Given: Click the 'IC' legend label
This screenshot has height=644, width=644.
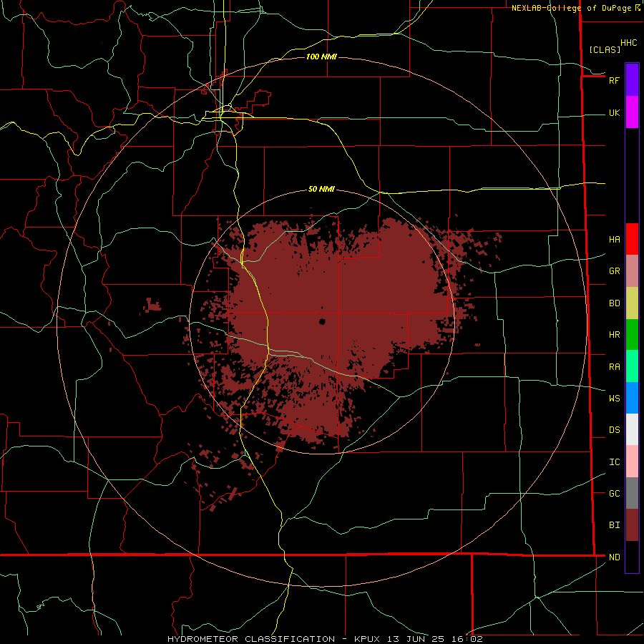Looking at the screenshot, I should (614, 462).
